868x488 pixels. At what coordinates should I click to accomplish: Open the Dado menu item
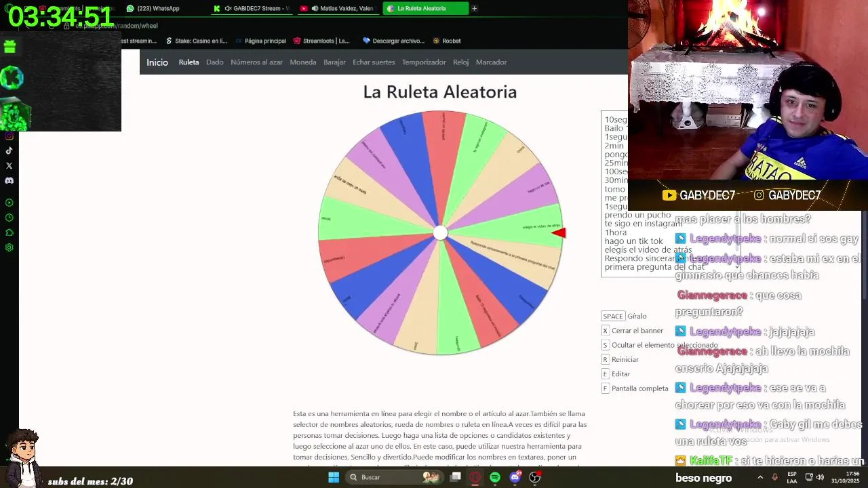pos(215,62)
